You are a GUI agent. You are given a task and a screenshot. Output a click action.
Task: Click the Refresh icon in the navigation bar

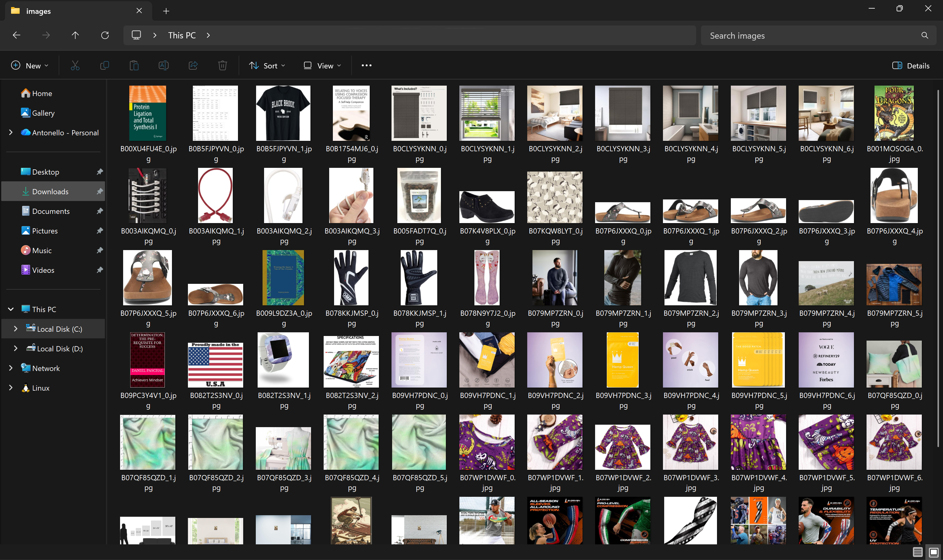(105, 35)
